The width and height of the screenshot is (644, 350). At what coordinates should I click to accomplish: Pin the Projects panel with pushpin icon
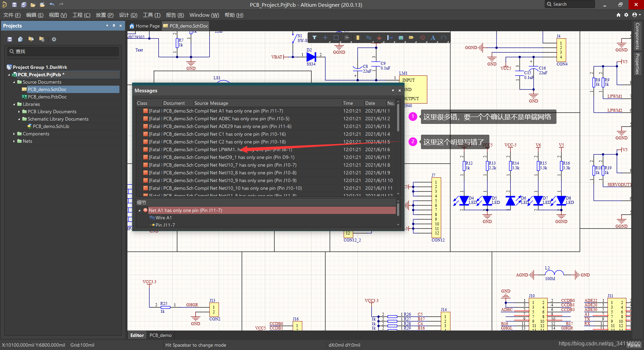[x=114, y=26]
